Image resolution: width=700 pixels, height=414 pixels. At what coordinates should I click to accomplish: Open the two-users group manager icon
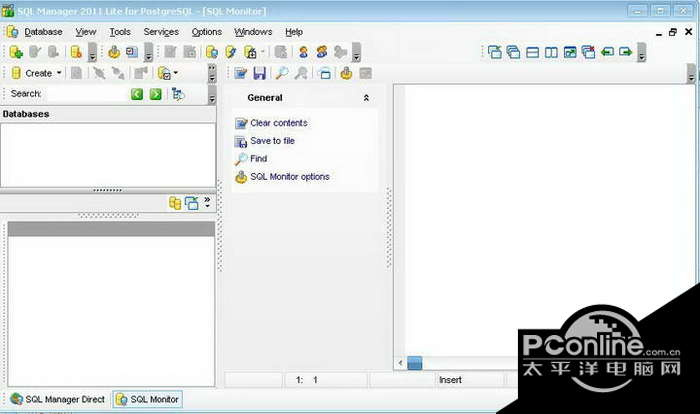point(321,52)
